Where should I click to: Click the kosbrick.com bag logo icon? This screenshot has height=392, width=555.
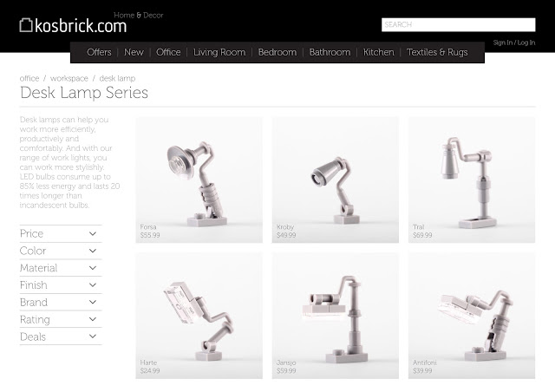pos(26,25)
